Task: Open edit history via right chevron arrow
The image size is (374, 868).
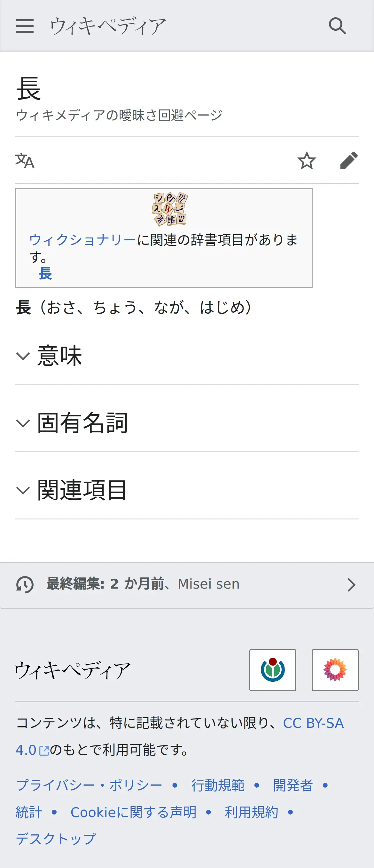Action: 351,585
